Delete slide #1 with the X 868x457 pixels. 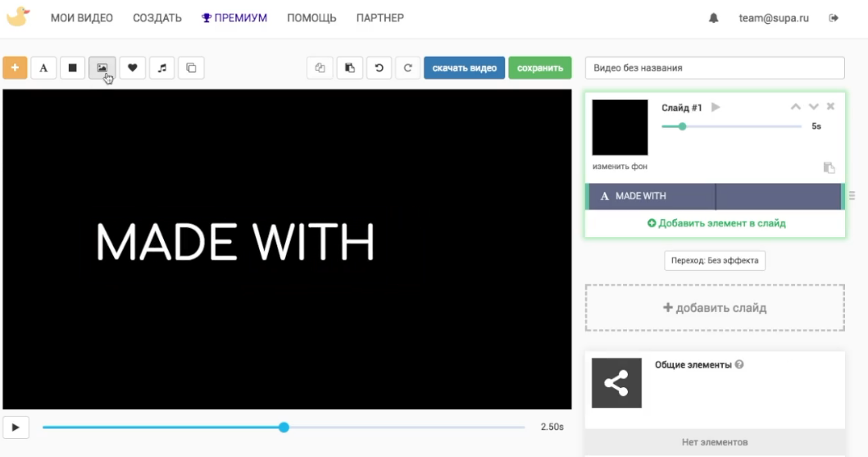point(830,107)
